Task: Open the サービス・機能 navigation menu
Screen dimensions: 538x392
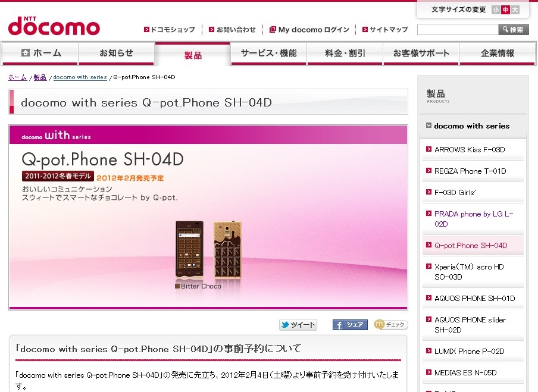Action: coord(268,53)
